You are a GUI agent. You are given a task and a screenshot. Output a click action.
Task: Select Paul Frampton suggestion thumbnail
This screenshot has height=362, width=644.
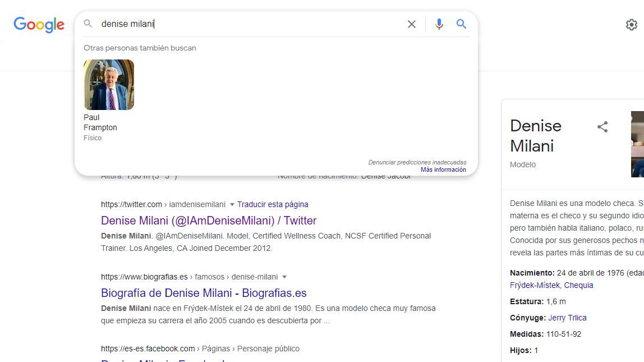109,85
